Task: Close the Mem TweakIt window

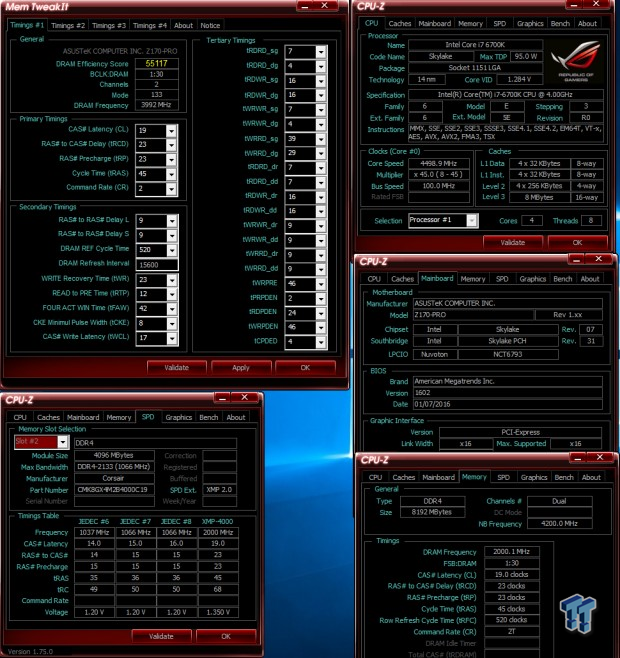Action: tap(324, 6)
